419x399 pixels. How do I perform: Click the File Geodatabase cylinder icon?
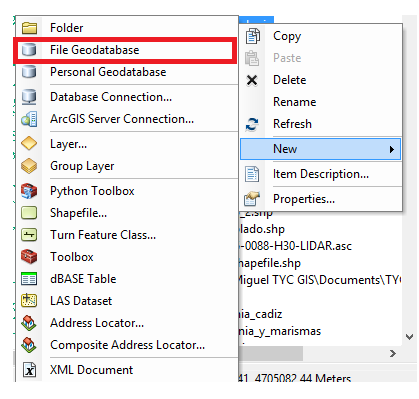click(x=29, y=50)
